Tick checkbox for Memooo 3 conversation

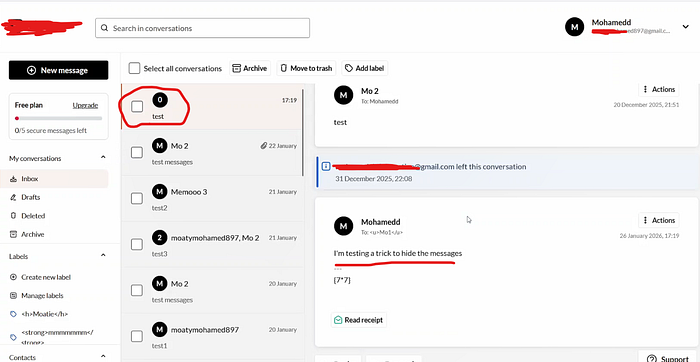pos(137,199)
